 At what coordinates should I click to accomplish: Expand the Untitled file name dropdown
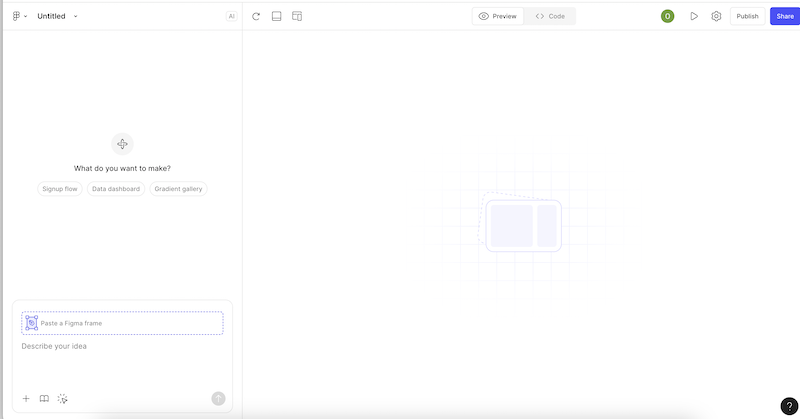click(x=76, y=16)
